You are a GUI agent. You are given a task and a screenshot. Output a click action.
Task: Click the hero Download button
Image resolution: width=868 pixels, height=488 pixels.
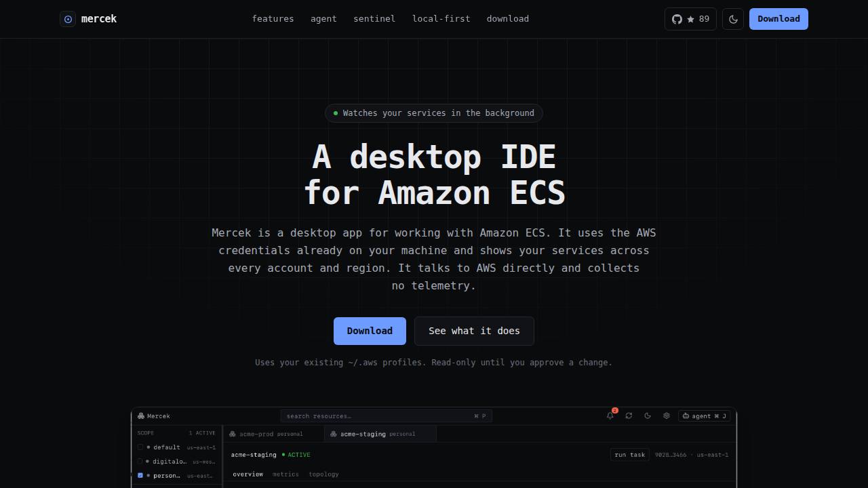coord(370,331)
